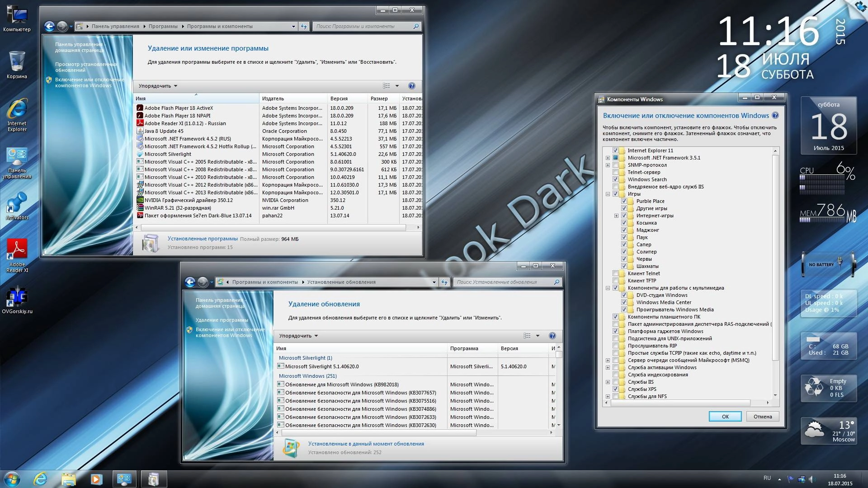The height and width of the screenshot is (488, 868).
Task: Launch Windows Media Player from the taskbar
Action: (95, 479)
